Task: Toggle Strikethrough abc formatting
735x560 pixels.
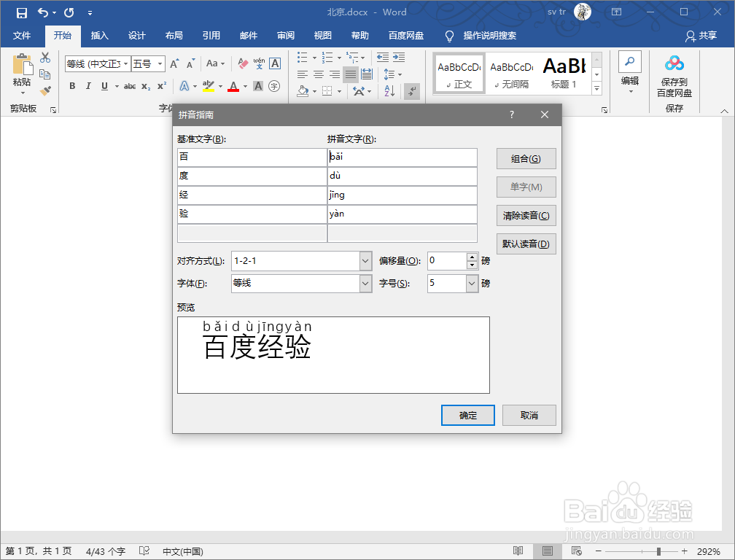Action: point(130,86)
